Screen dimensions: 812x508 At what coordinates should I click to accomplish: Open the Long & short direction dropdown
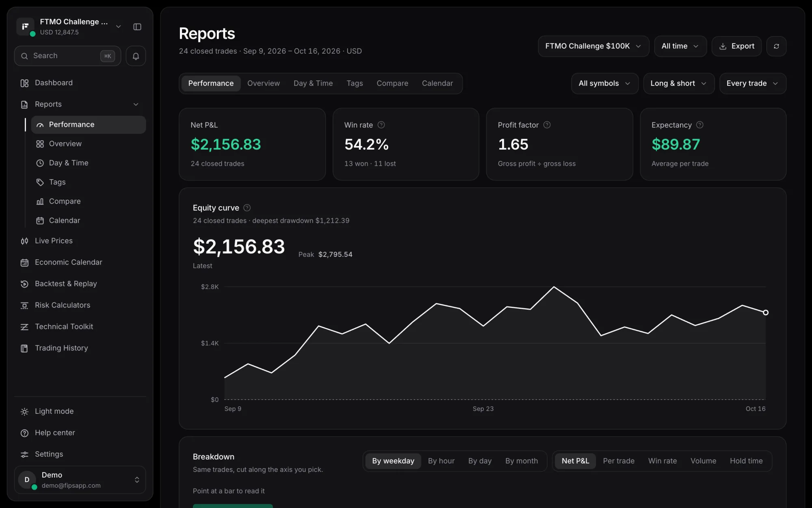[x=678, y=83]
